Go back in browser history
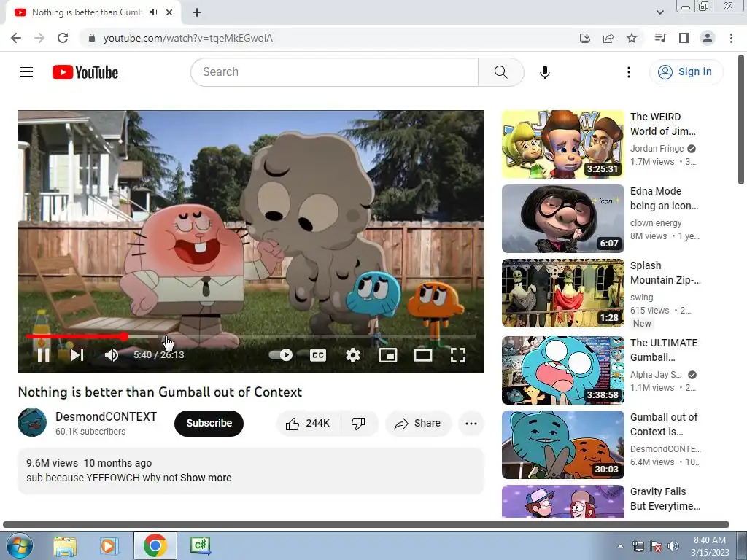Image resolution: width=747 pixels, height=560 pixels. pyautogui.click(x=16, y=38)
